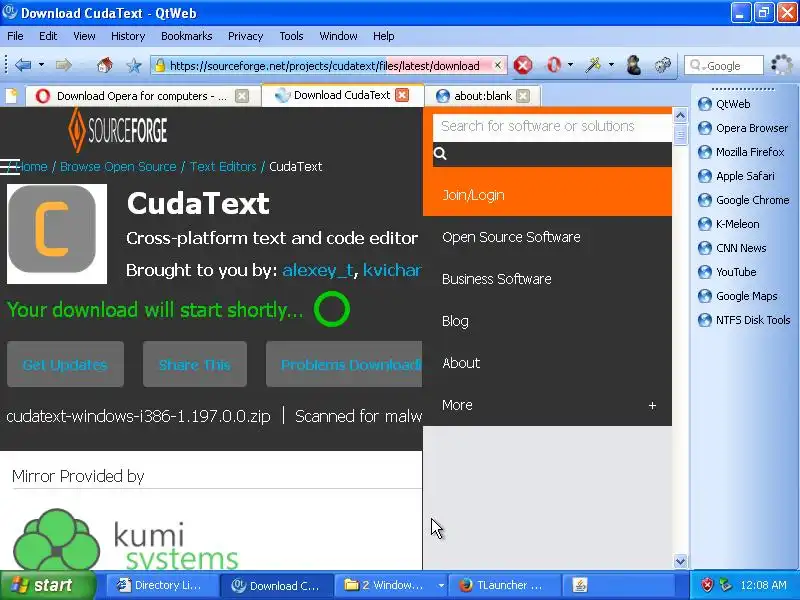
Task: Click the Get Updates button
Action: (65, 364)
